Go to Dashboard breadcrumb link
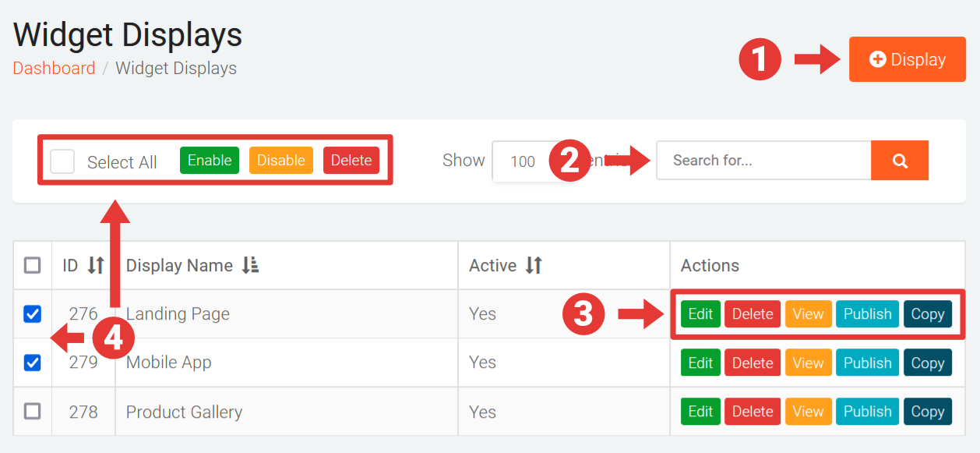The height and width of the screenshot is (453, 980). tap(54, 69)
